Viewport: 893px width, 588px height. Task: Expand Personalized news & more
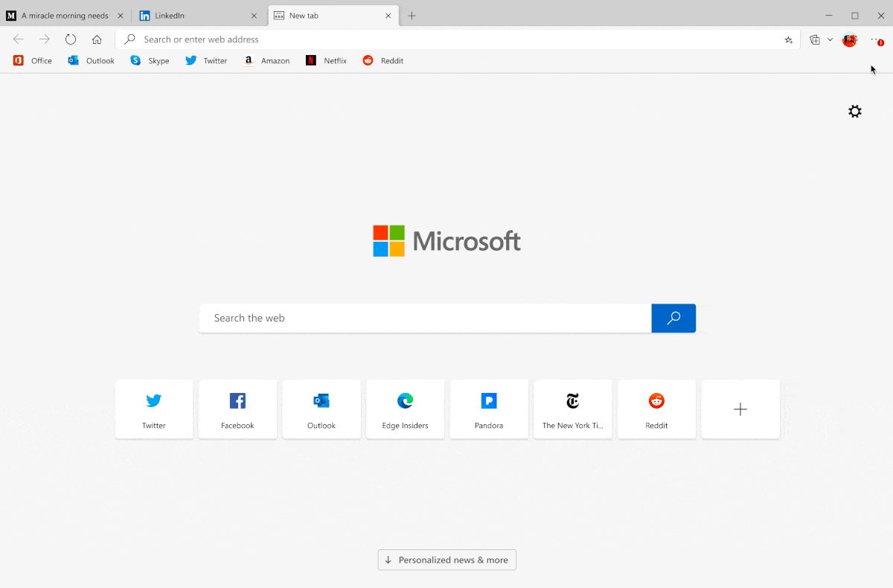(446, 560)
